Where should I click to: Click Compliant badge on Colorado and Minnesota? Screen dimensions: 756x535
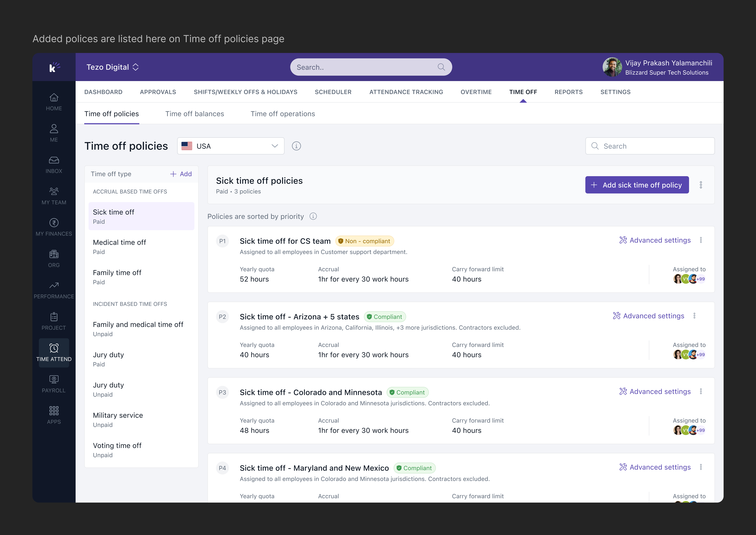click(407, 392)
